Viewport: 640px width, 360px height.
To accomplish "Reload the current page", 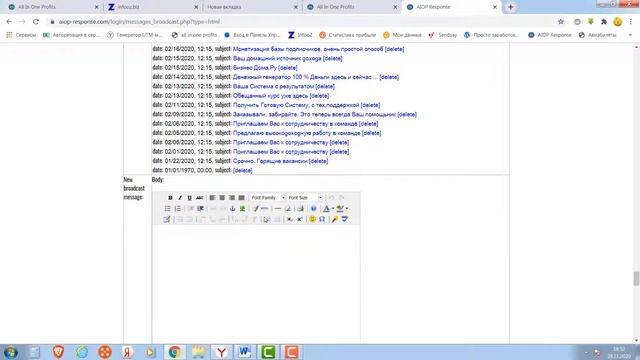I will tap(36, 22).
